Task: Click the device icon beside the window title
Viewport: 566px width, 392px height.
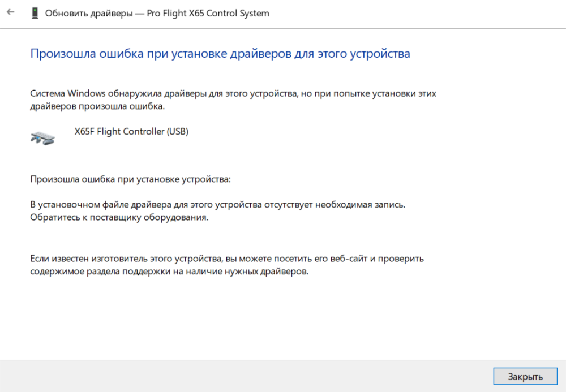Action: click(x=35, y=13)
